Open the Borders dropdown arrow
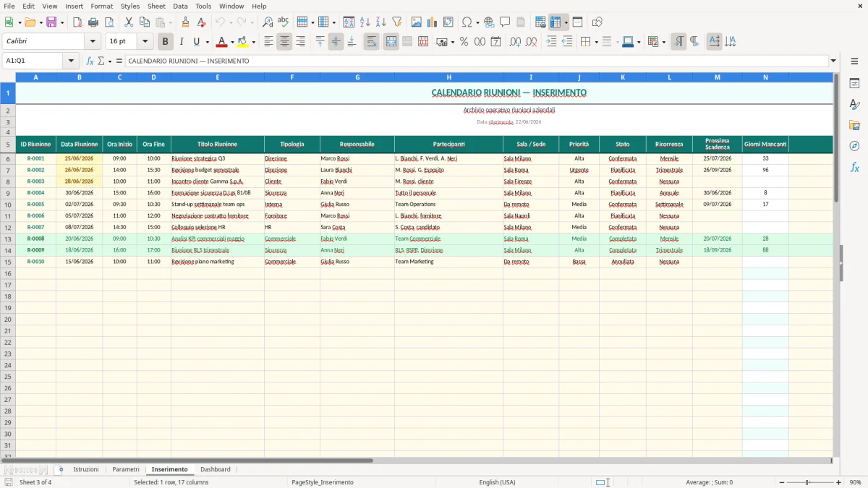 tap(595, 42)
